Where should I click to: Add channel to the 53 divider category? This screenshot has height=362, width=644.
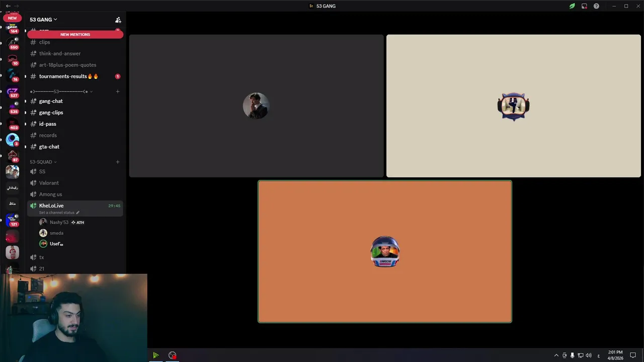[118, 92]
